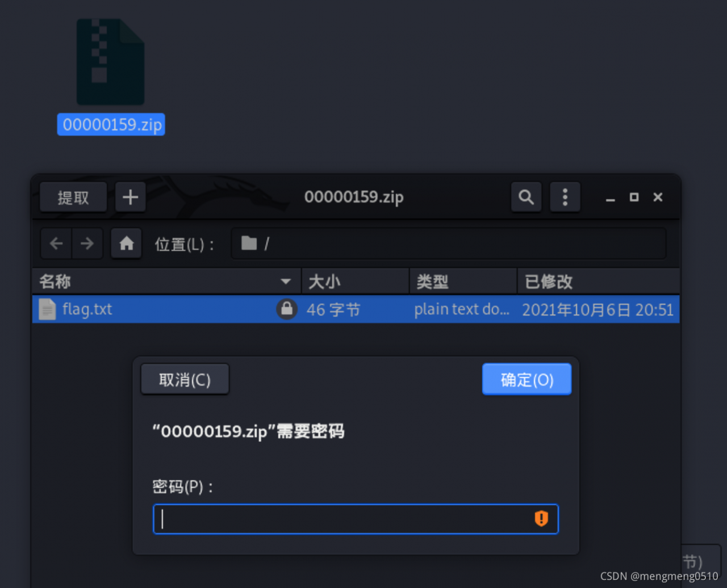Click the forward navigation arrow

[87, 243]
